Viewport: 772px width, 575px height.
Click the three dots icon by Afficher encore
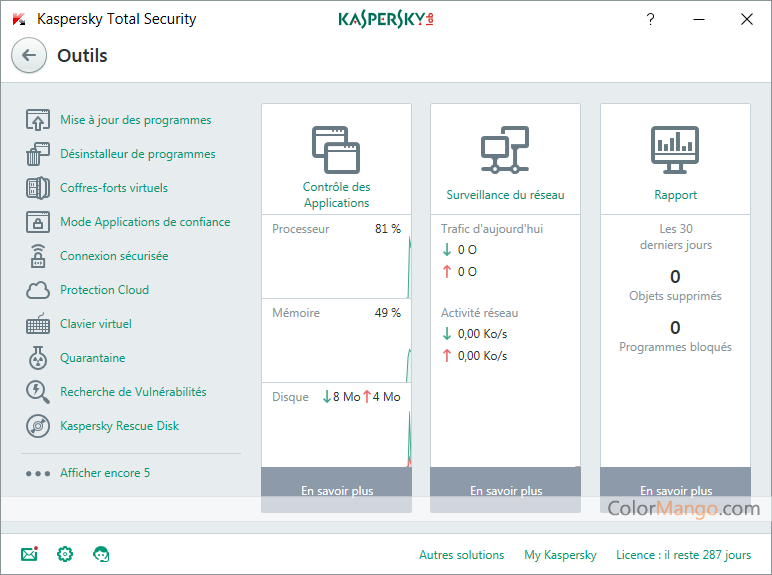[38, 474]
